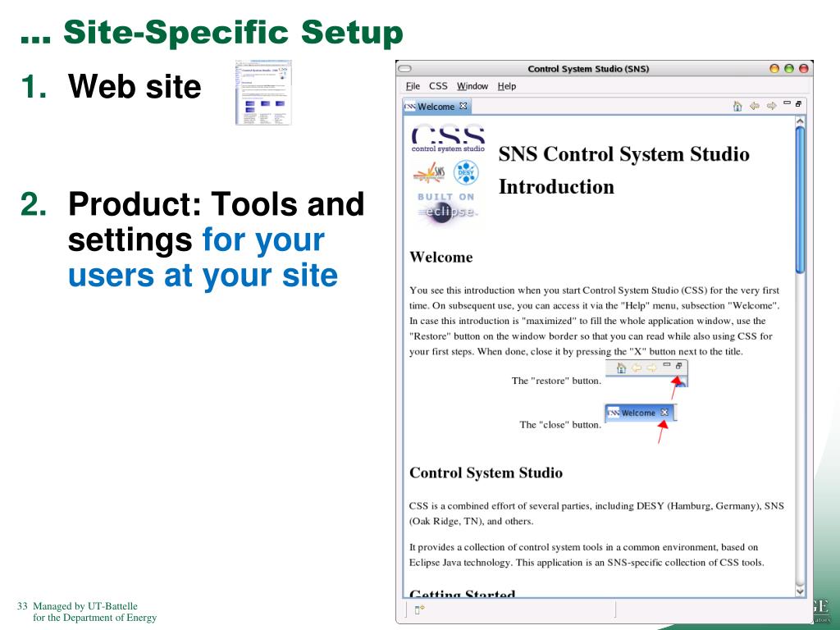
Task: Click the scrollbar down arrow
Action: [801, 591]
